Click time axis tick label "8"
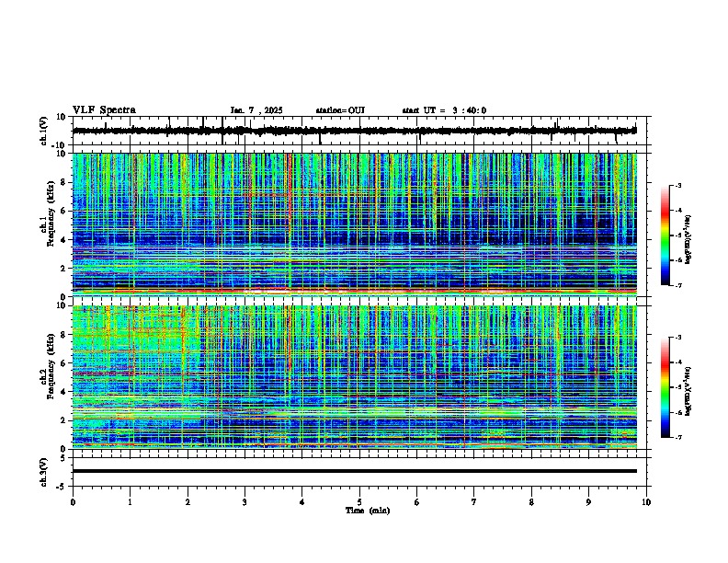This screenshot has height=563, width=728. [x=531, y=502]
